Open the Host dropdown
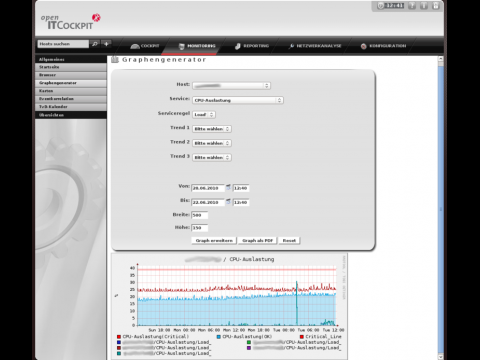This screenshot has height=360, width=480. (231, 86)
